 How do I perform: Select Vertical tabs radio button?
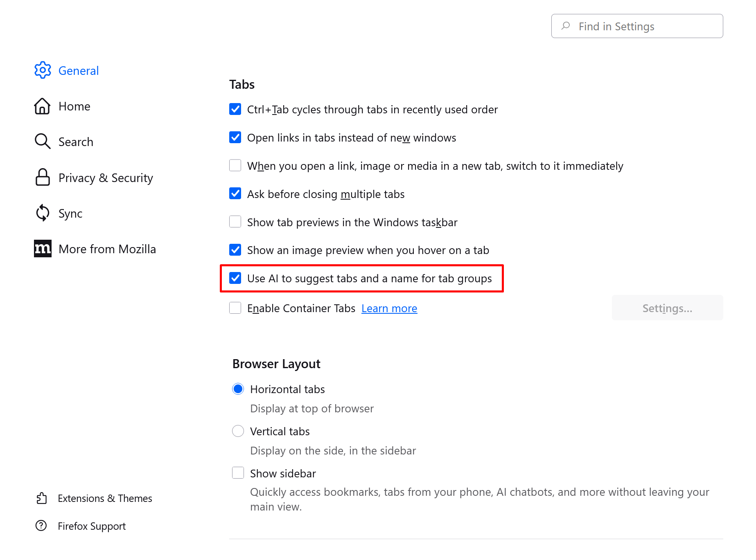pos(238,431)
